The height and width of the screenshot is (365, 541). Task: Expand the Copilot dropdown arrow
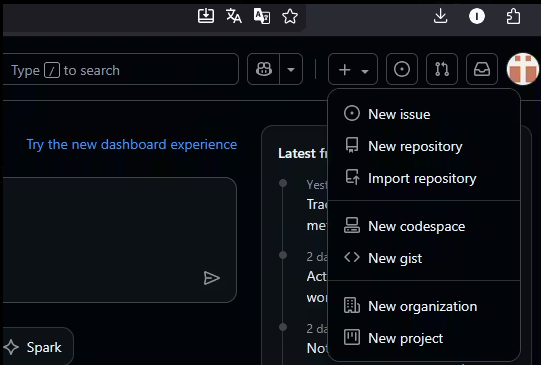291,69
